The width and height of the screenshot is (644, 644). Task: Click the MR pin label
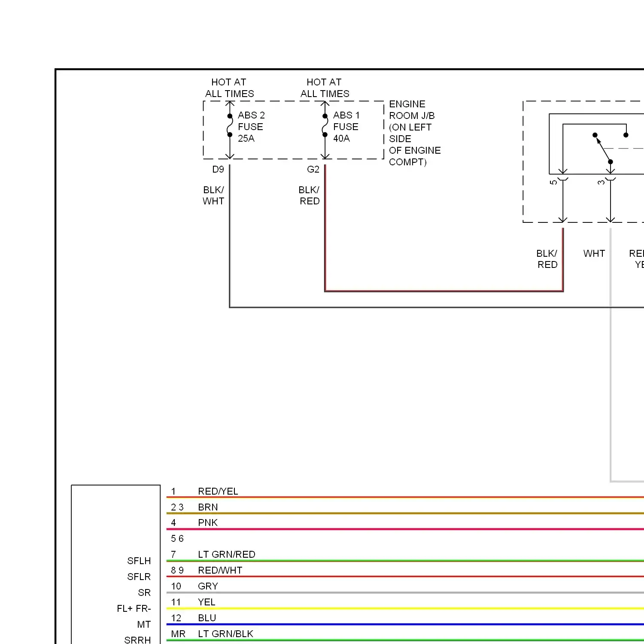(178, 634)
